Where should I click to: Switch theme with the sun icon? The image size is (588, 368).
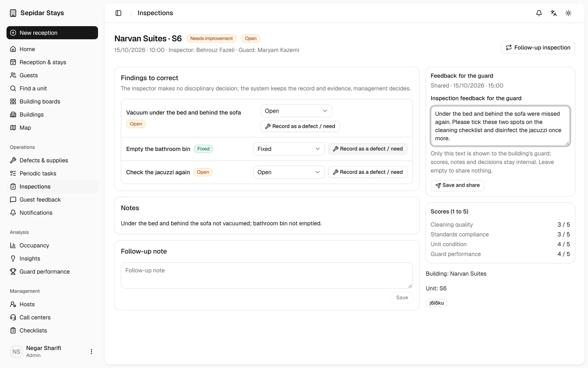(568, 13)
